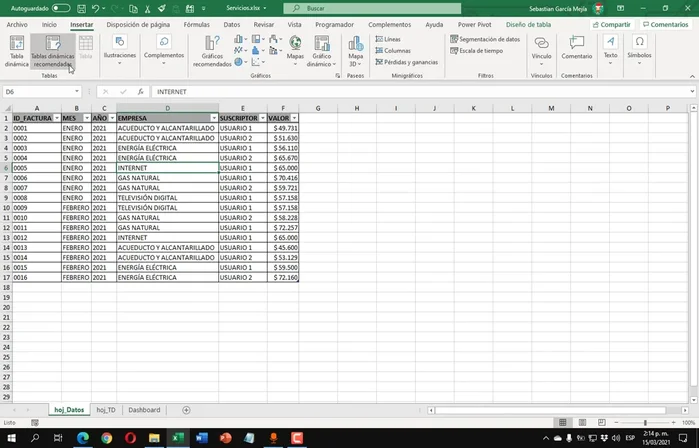Click the zoom in plus button
Viewport: 699px width, 448px height.
click(673, 423)
